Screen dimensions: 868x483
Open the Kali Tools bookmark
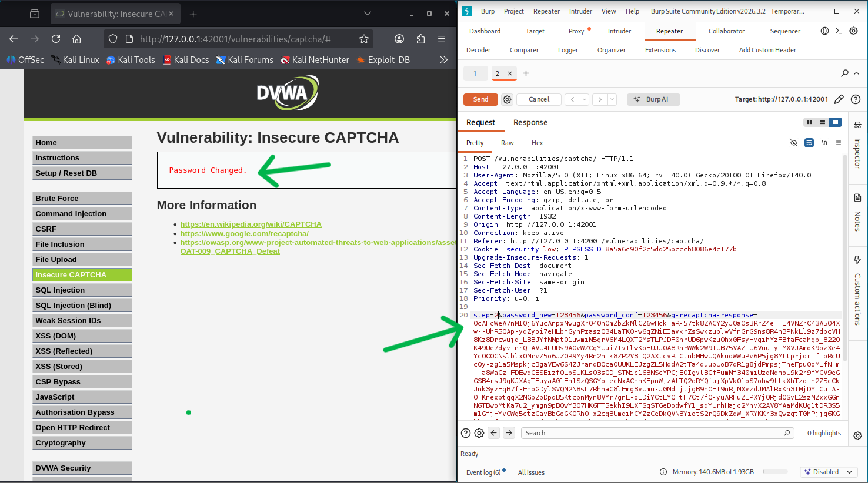point(131,59)
